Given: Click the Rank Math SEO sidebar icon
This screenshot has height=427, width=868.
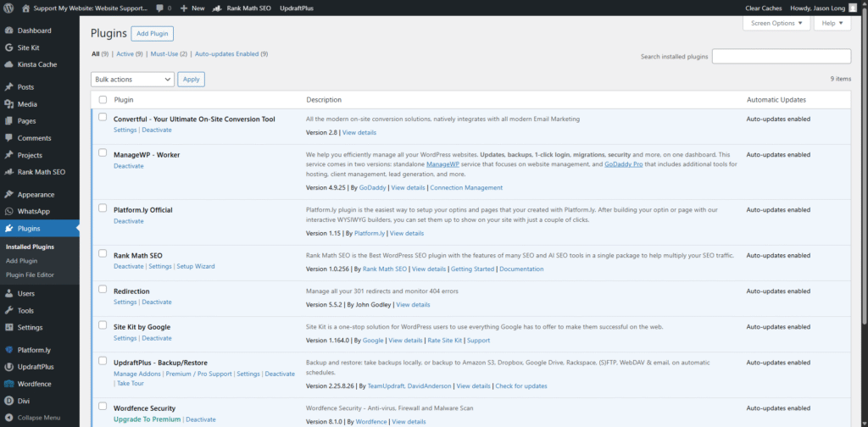Looking at the screenshot, I should click(8, 172).
